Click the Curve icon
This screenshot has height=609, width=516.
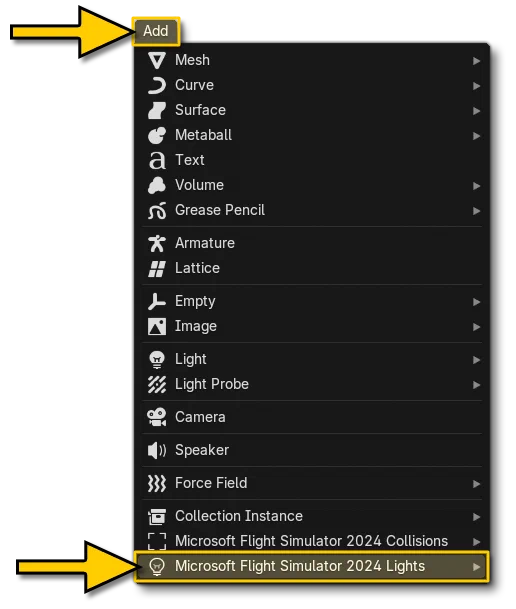pos(157,85)
